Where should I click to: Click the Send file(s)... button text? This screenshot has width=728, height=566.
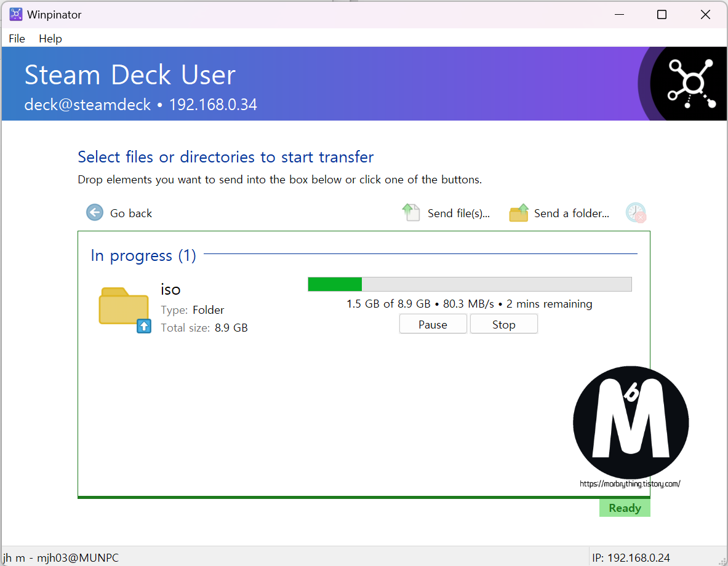458,213
